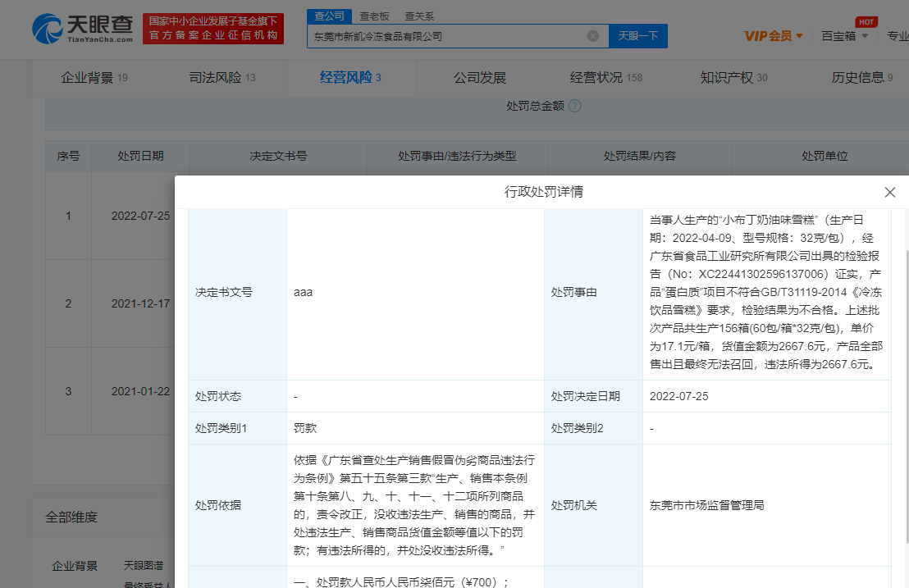
Task: Open the 企业背景 tab
Action: [x=94, y=78]
